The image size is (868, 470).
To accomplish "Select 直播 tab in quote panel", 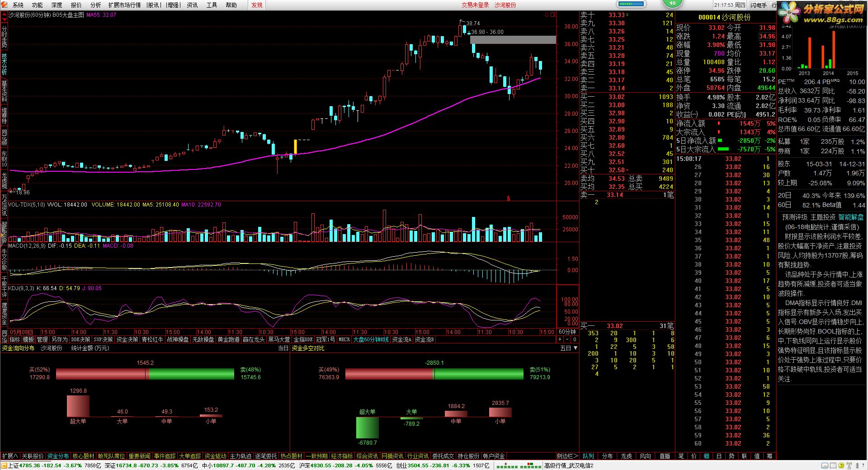I will click(665, 456).
